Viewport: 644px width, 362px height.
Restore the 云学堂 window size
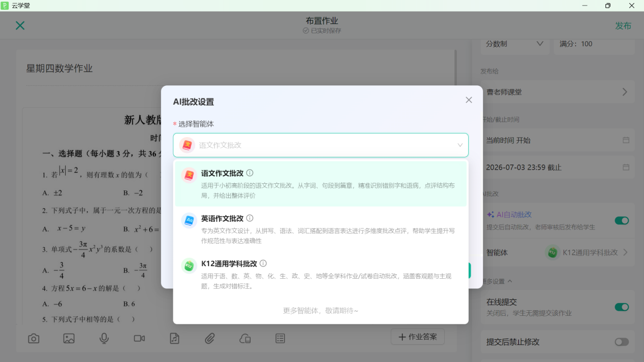(608, 6)
